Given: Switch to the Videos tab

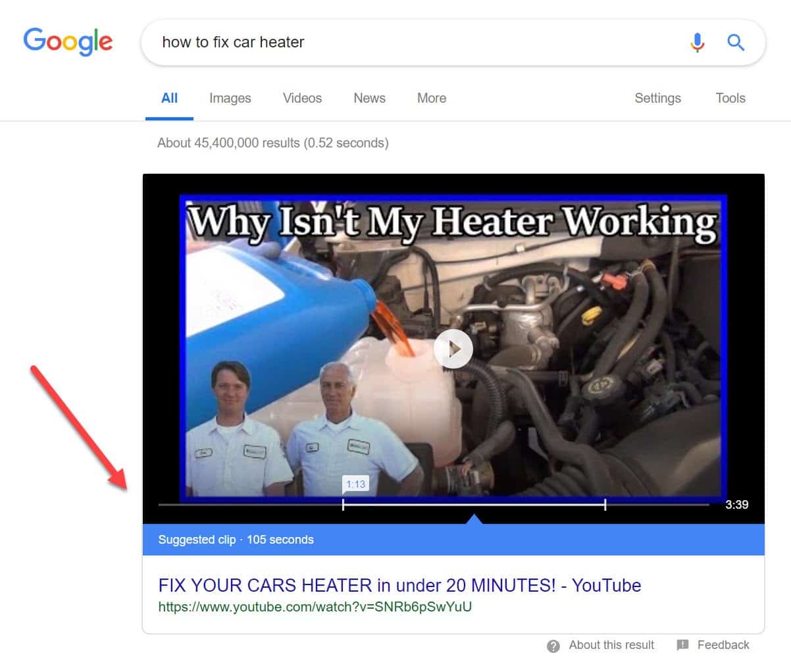Looking at the screenshot, I should point(302,98).
